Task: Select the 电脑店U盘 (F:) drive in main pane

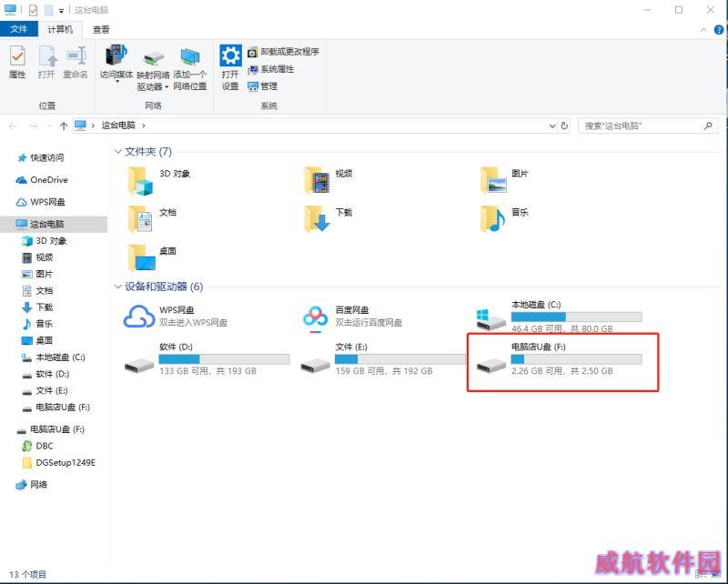Action: [560, 358]
